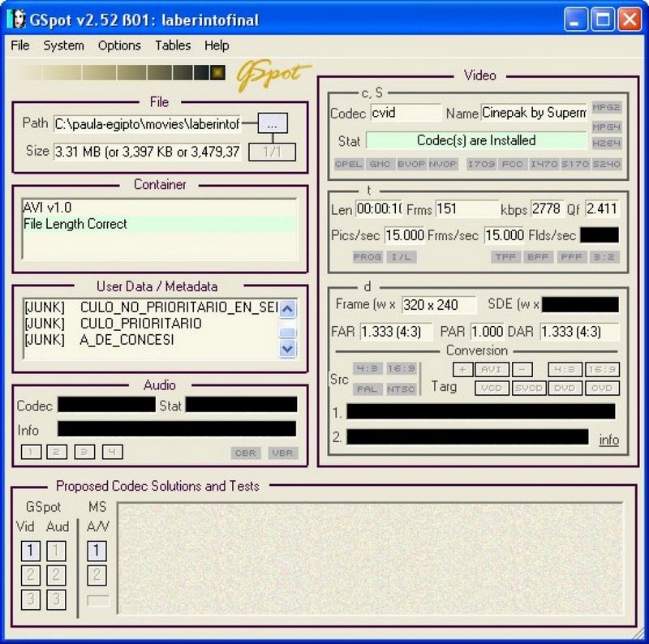Click the QPEL indicator
This screenshot has height=644, width=649.
click(349, 164)
